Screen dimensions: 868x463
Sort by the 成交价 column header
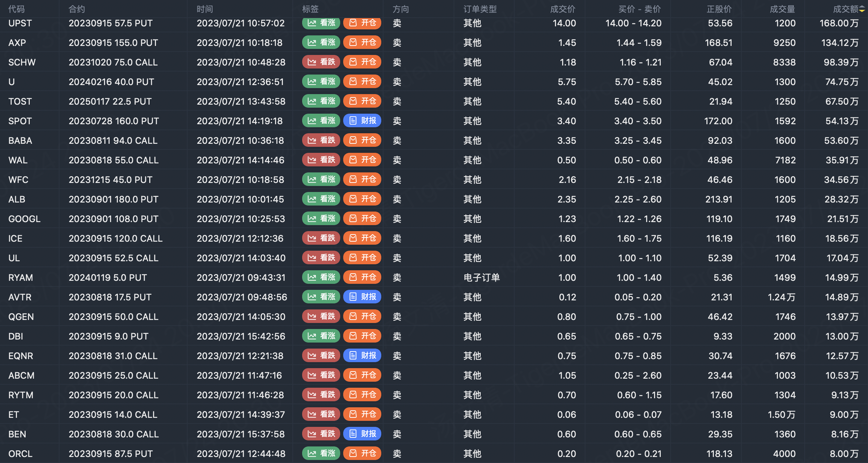point(562,9)
